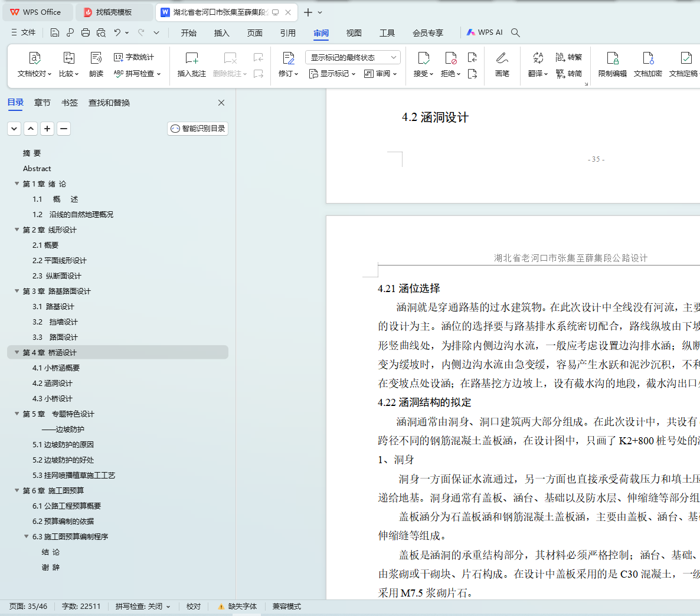Collapse 6.3 施工图预算编制程序 node
This screenshot has height=616, width=700.
coord(27,536)
